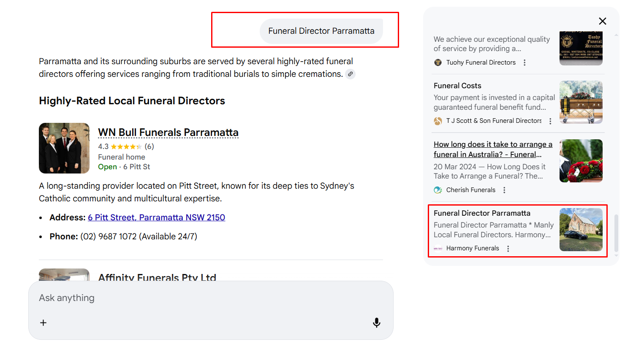Click the Cherish Funerals source name
The height and width of the screenshot is (347, 644).
coord(471,190)
